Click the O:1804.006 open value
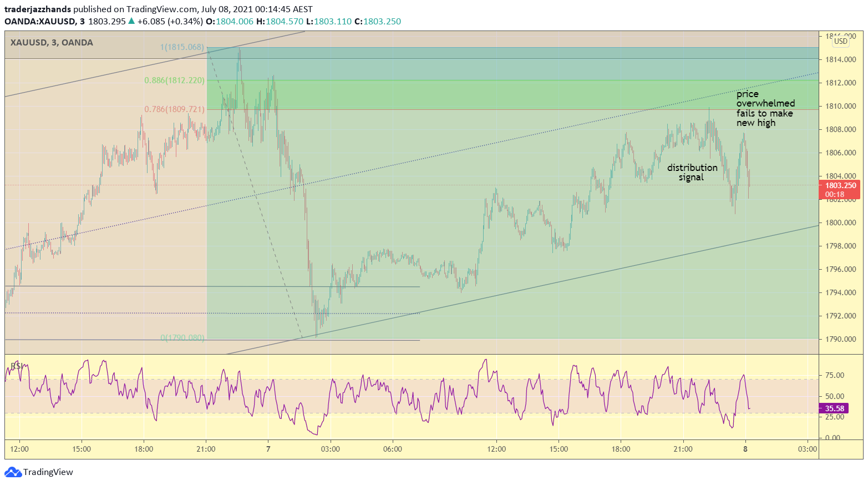The height and width of the screenshot is (485, 868). pyautogui.click(x=230, y=22)
